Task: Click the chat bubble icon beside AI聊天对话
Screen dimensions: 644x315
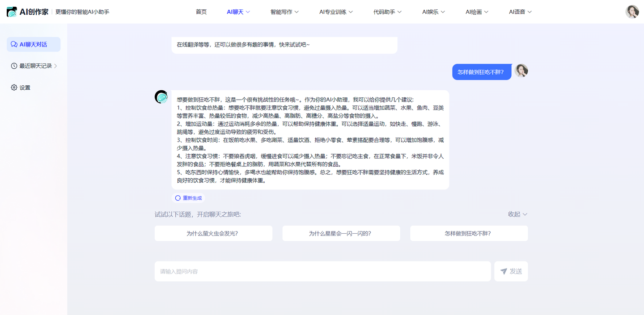Action: (x=14, y=45)
